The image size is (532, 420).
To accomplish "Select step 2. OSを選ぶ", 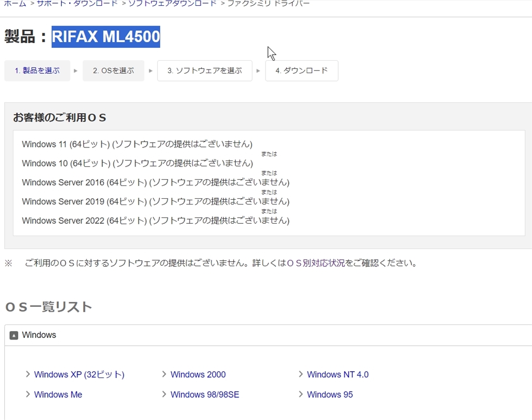I will pos(113,71).
